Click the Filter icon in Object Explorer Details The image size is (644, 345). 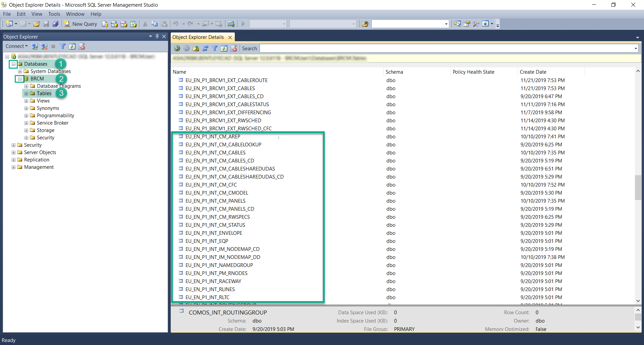tap(215, 48)
